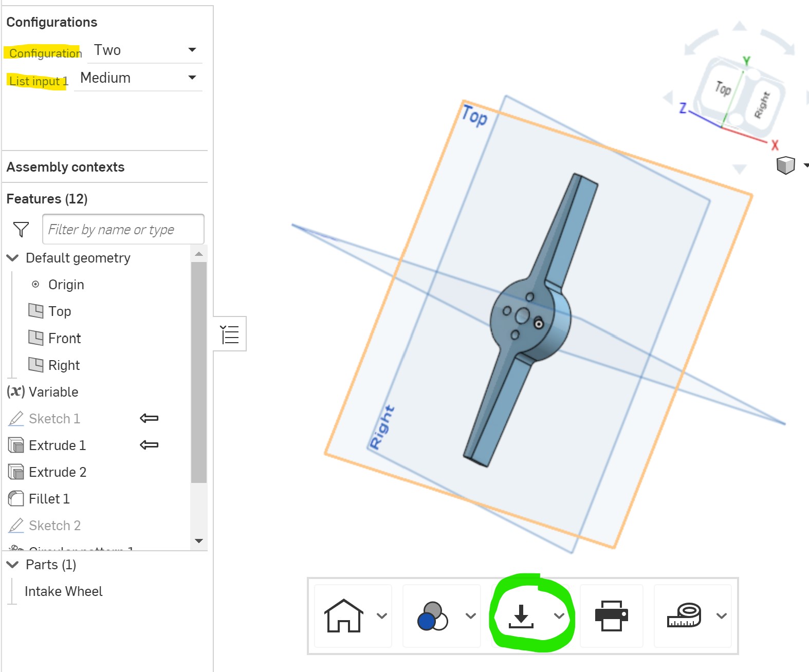Screen dimensions: 809x672
Task: Click the Assembly contexts heading
Action: (65, 167)
